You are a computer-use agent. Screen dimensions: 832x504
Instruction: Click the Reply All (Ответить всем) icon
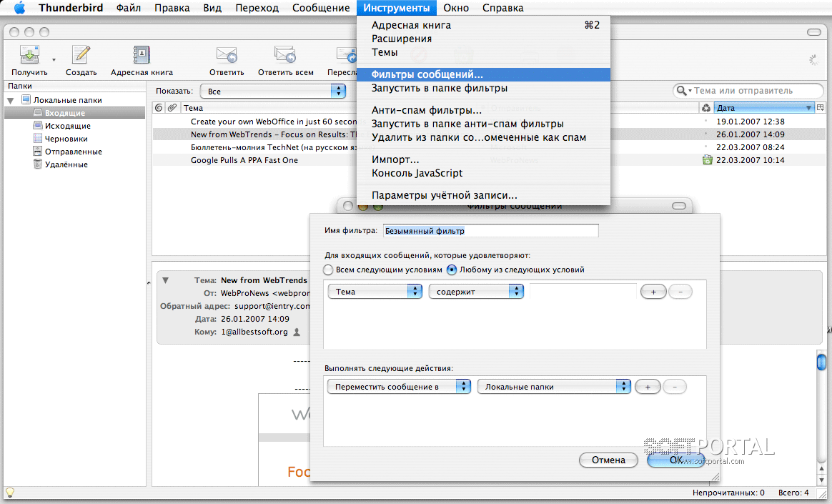285,54
